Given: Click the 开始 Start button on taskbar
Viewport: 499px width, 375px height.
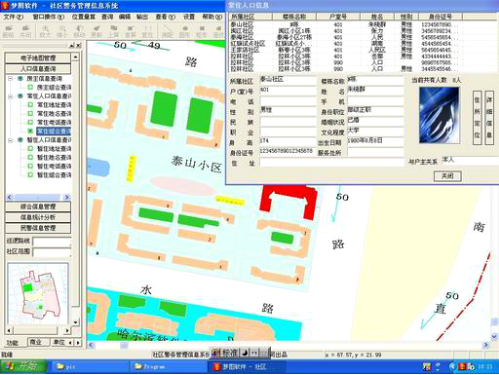Looking at the screenshot, I should click(x=23, y=366).
